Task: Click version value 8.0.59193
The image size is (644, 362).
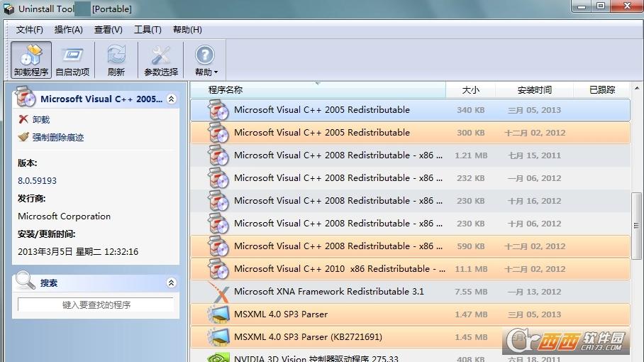Action: click(x=37, y=181)
